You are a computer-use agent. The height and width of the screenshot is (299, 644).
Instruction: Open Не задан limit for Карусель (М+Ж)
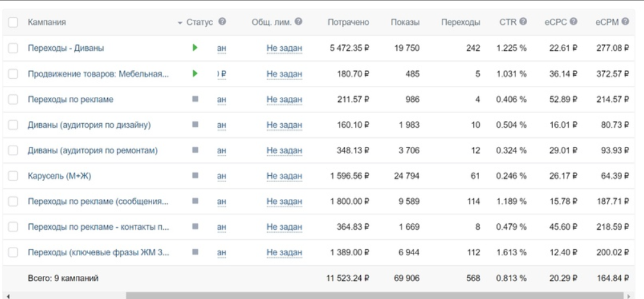(x=284, y=176)
